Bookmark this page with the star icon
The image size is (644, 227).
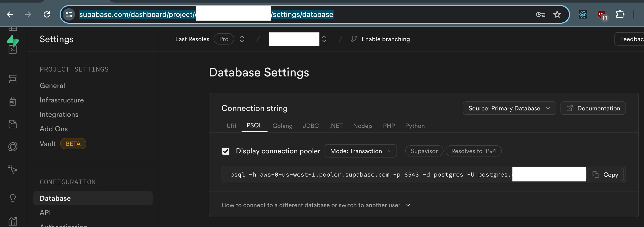coord(557,14)
